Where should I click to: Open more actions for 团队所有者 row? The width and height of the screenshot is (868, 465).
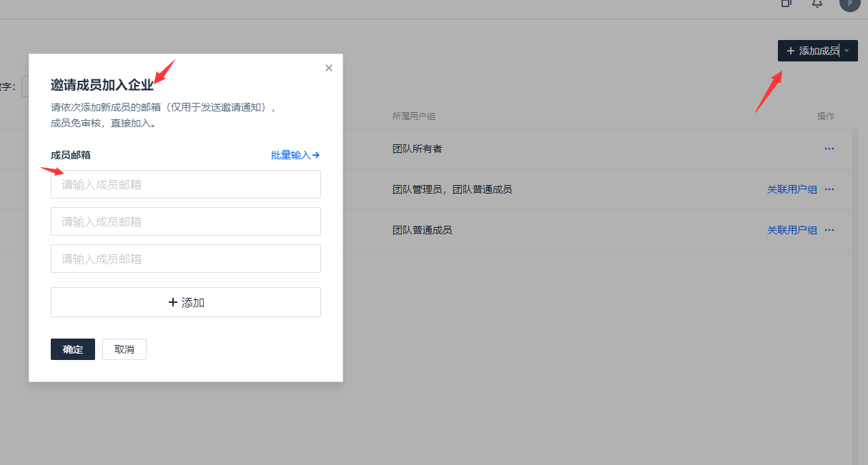click(829, 149)
